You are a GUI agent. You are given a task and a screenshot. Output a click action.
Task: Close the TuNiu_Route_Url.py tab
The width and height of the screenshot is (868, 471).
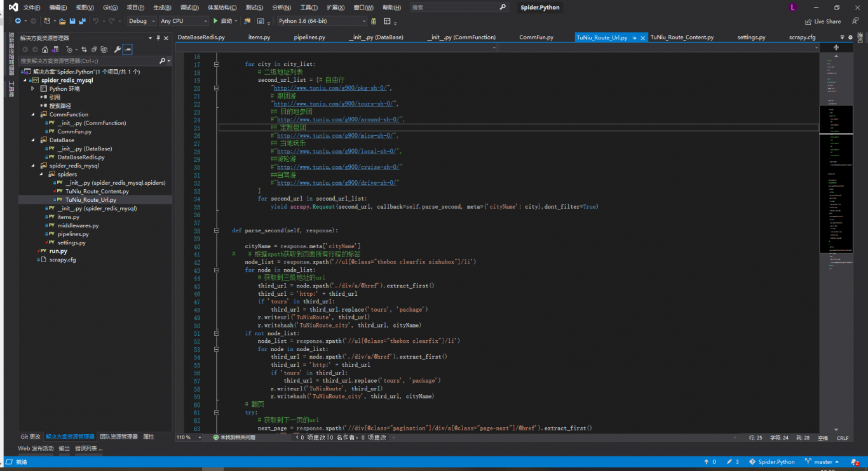tap(643, 37)
